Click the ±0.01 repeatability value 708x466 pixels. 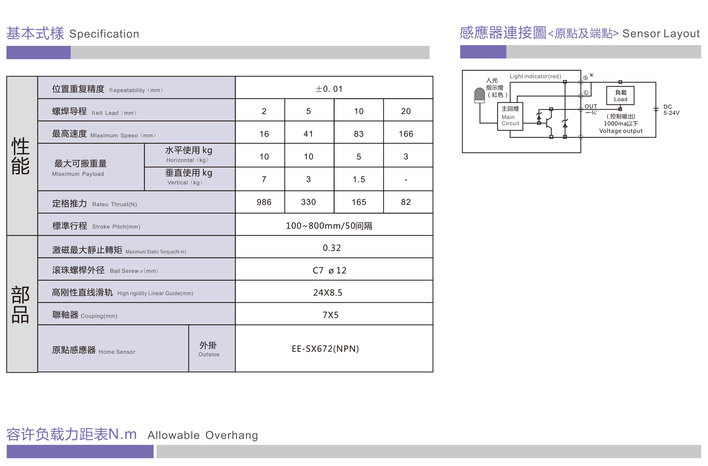(329, 89)
